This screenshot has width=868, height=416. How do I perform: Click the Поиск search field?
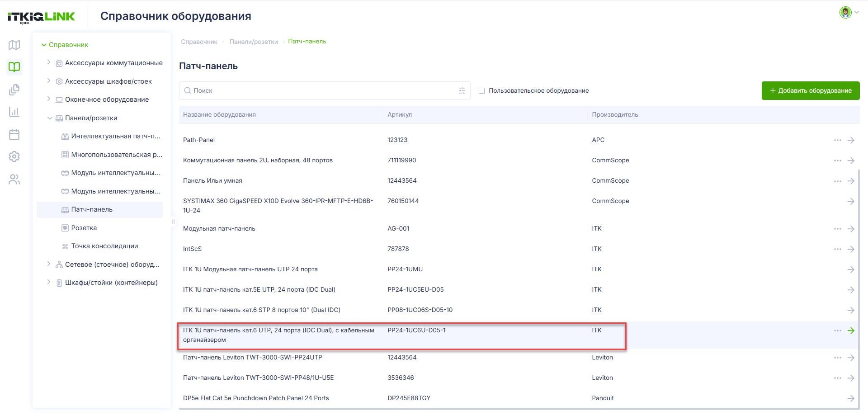point(325,90)
